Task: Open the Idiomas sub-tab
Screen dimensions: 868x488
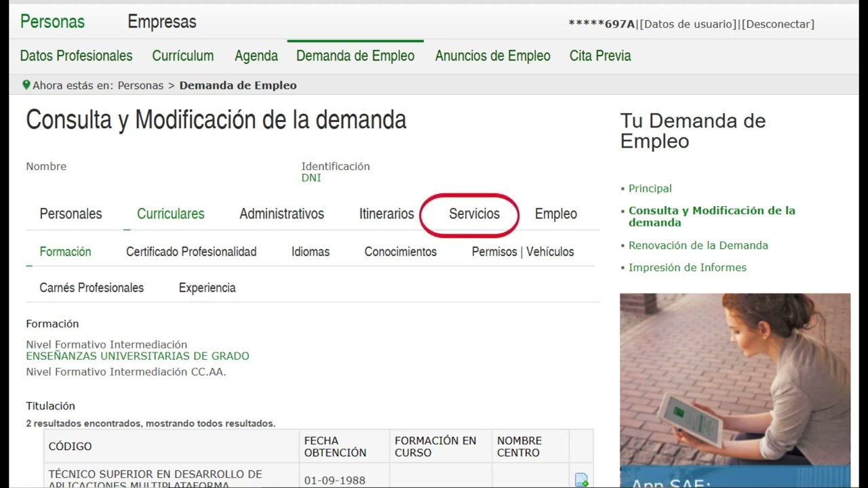Action: pos(311,251)
